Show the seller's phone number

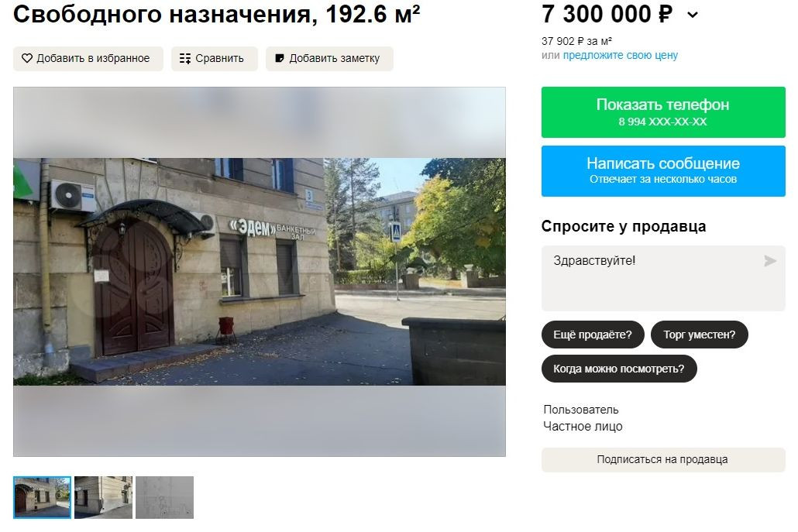(663, 112)
